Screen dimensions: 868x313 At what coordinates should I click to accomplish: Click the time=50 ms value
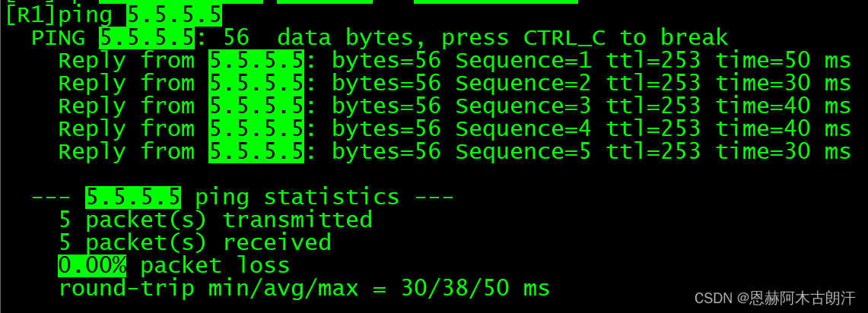pos(782,61)
